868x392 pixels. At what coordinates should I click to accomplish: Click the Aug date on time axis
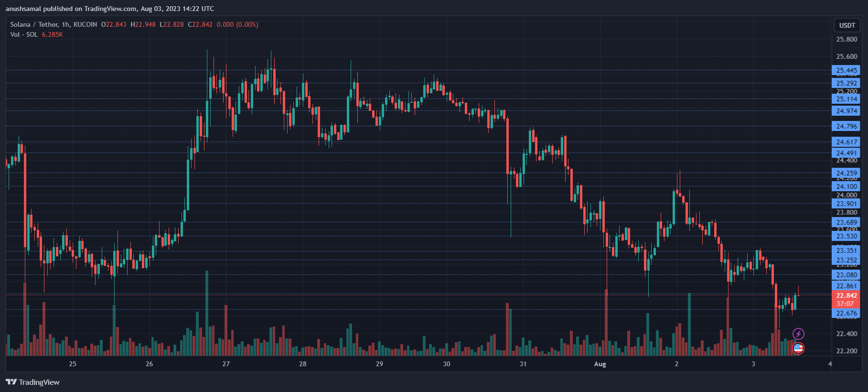[600, 364]
